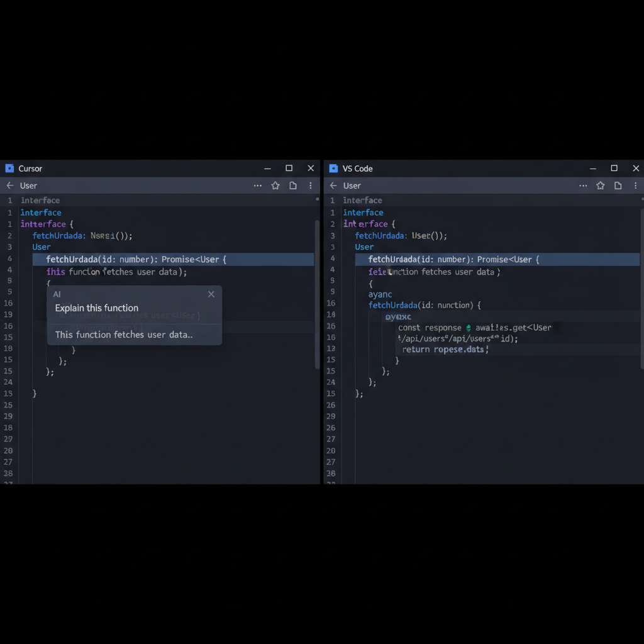Click the star icon in VS Code's toolbar

pos(600,186)
